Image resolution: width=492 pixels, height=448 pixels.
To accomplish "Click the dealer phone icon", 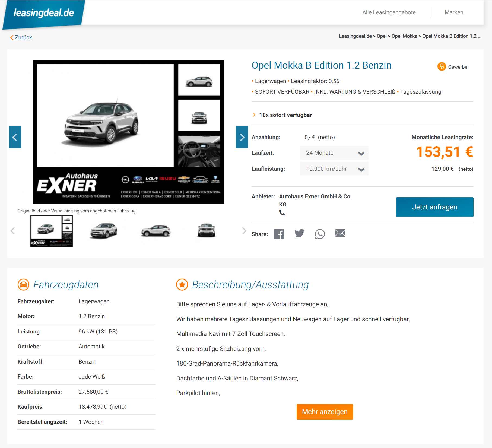I will (282, 213).
